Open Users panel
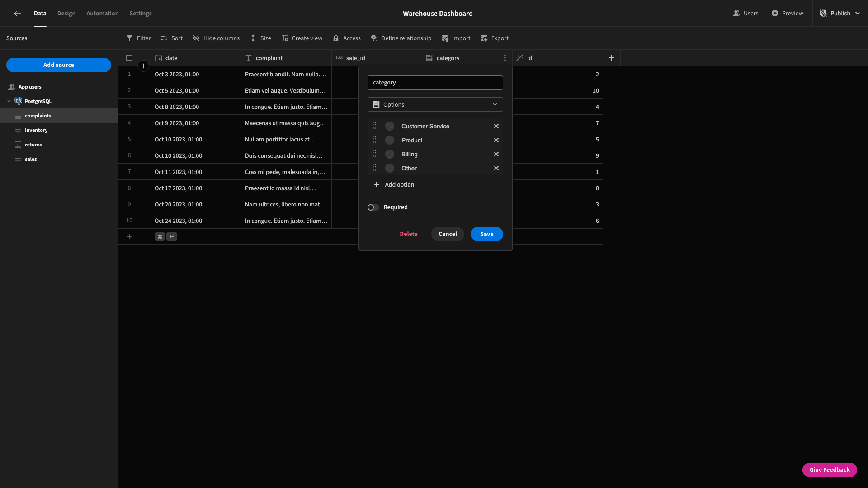This screenshot has height=488, width=868. point(745,14)
